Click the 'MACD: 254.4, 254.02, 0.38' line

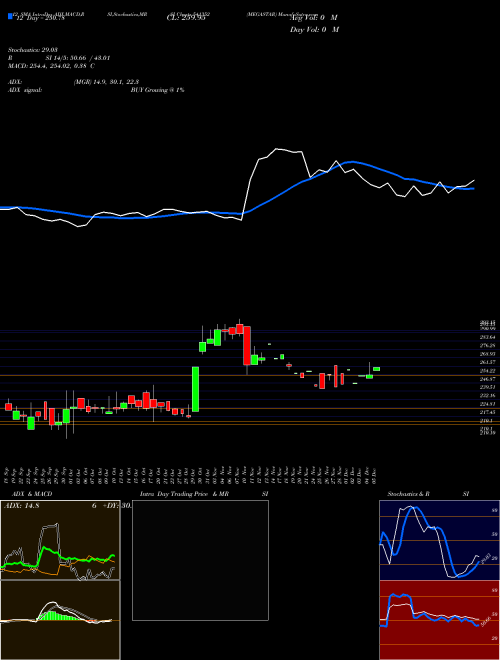[x=51, y=66]
